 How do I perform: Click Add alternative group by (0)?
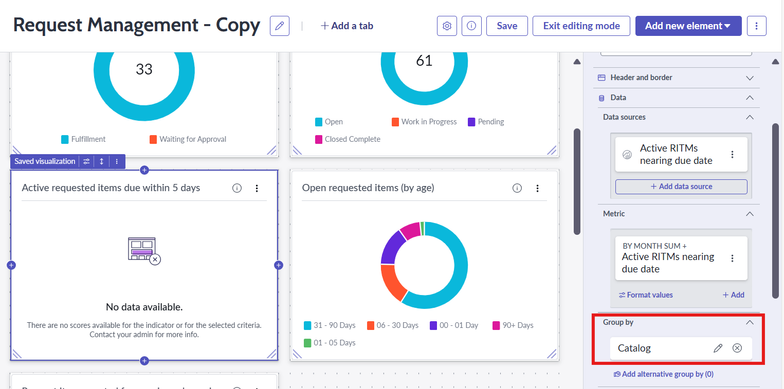point(664,374)
